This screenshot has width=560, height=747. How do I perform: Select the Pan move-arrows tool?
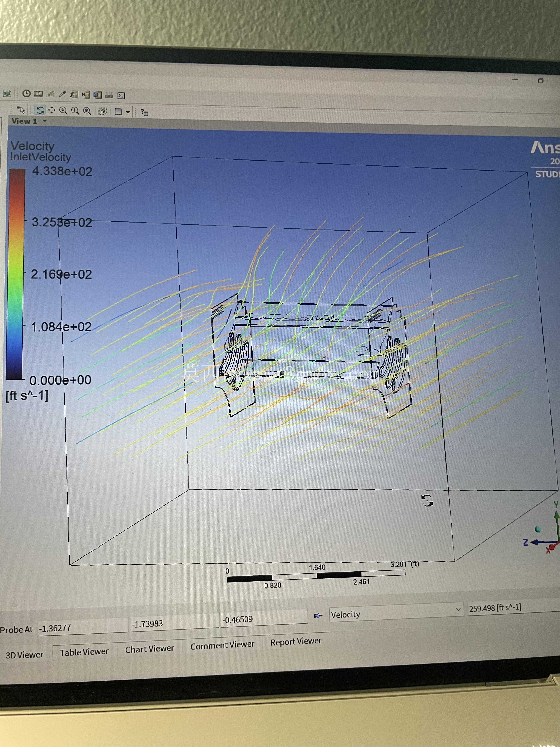[52, 110]
